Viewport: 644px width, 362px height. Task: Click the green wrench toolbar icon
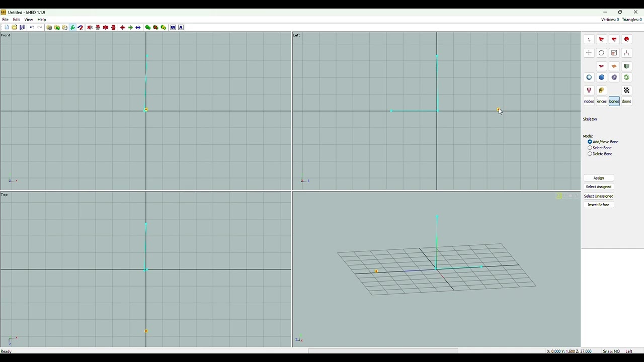tap(73, 28)
